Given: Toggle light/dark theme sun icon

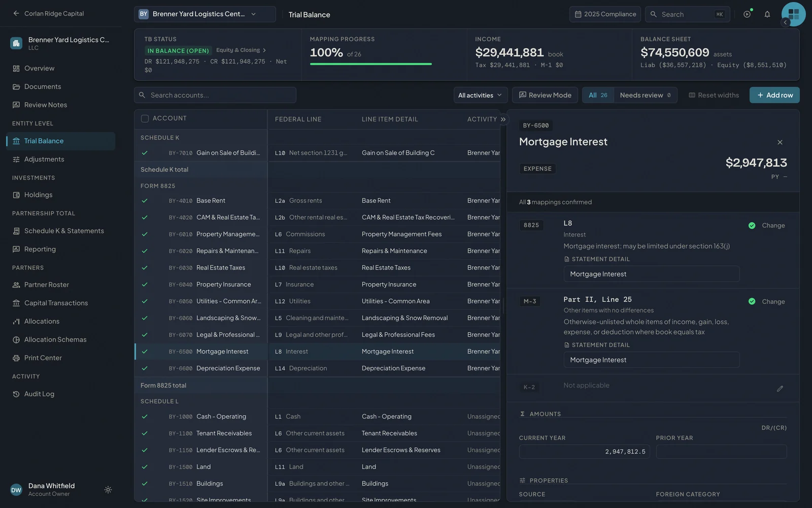Looking at the screenshot, I should tap(108, 490).
